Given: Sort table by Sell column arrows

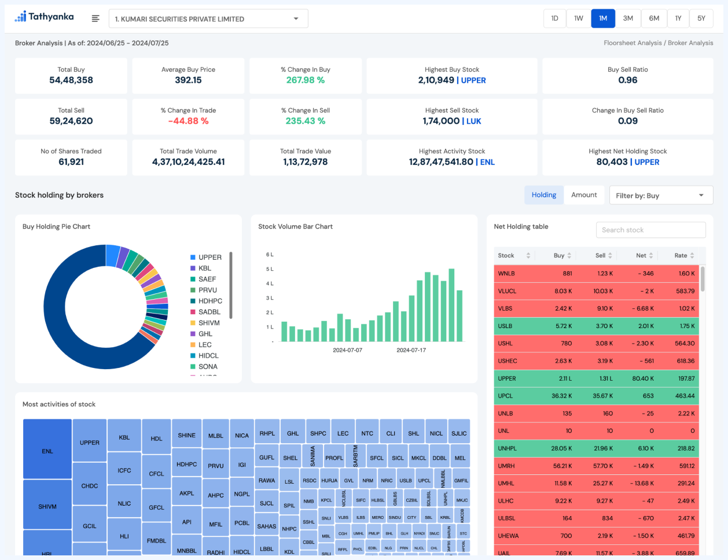Looking at the screenshot, I should click(x=610, y=256).
